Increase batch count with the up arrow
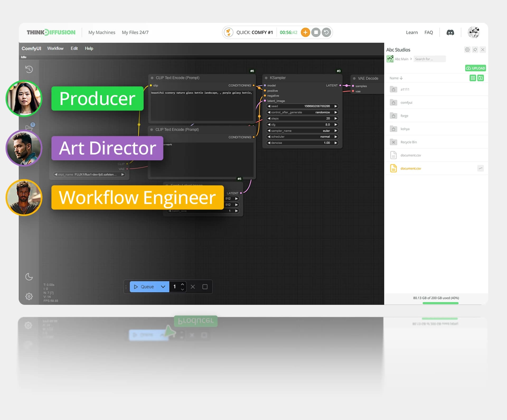 pos(182,284)
